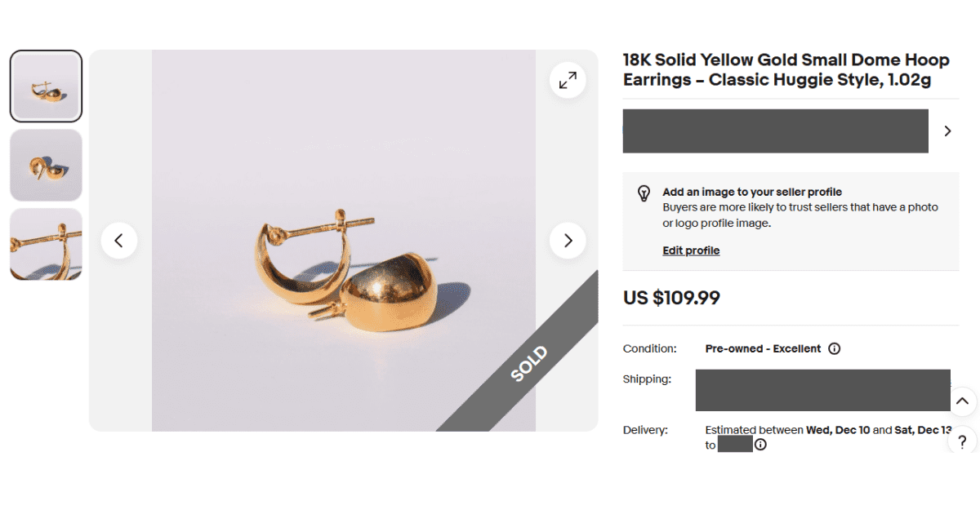Click the redacted shipping details box
980x514 pixels.
tap(822, 390)
